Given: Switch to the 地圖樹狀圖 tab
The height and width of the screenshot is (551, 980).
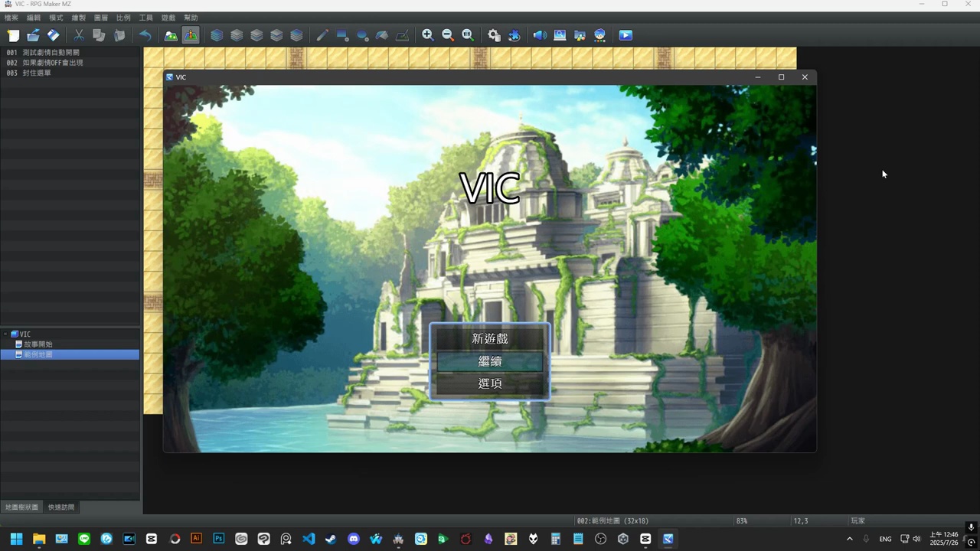Looking at the screenshot, I should 21,507.
